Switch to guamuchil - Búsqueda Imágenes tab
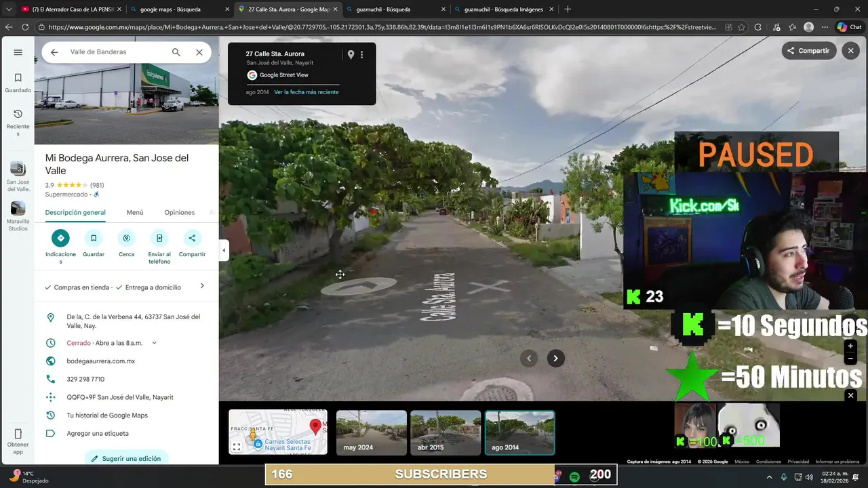The width and height of the screenshot is (868, 488). coord(502,9)
